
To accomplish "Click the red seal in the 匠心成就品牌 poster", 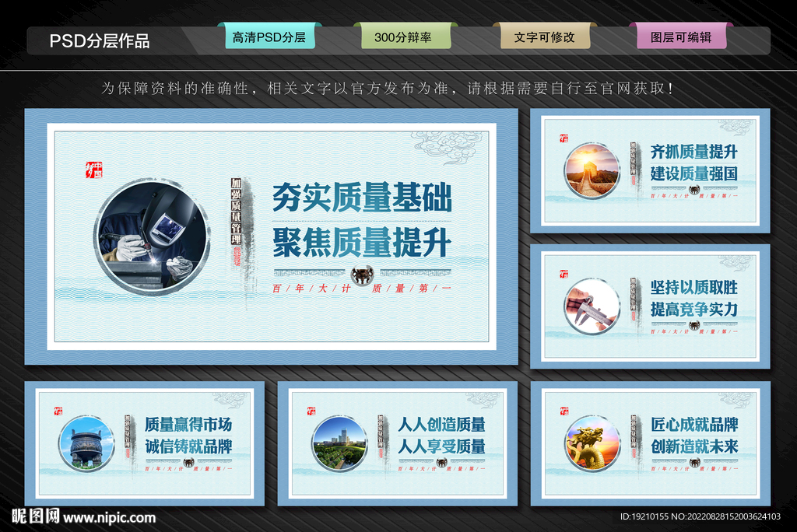I will [x=564, y=411].
